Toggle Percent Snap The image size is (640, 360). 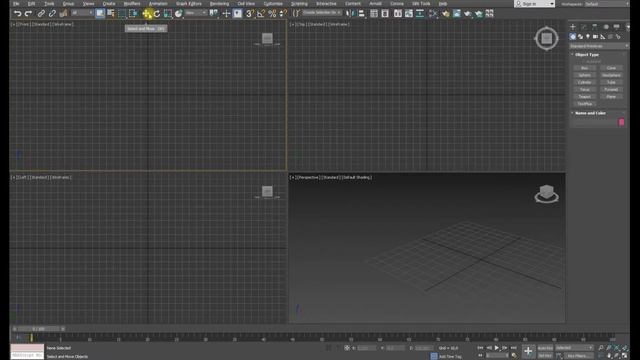pyautogui.click(x=272, y=14)
